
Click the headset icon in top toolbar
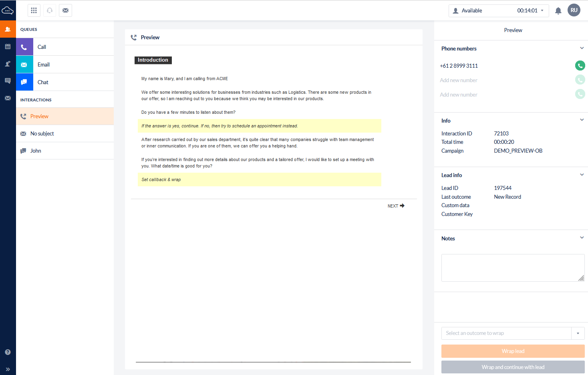click(x=50, y=10)
